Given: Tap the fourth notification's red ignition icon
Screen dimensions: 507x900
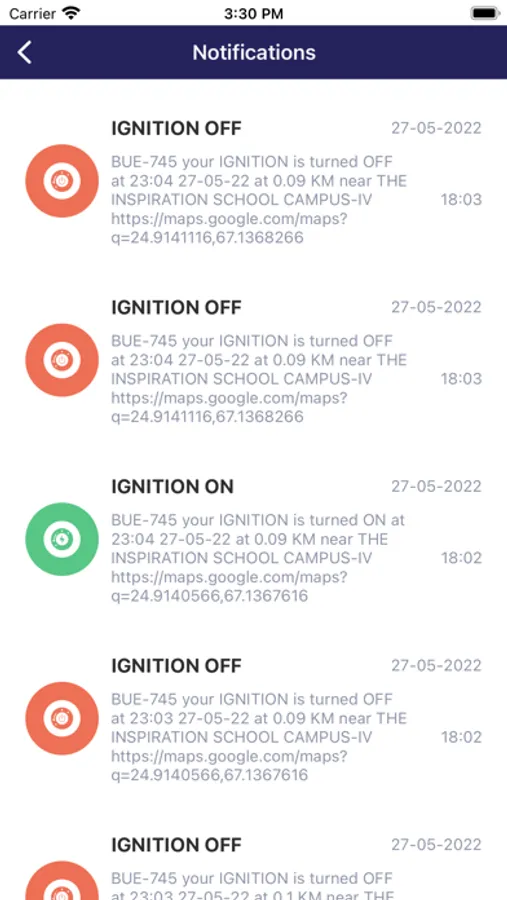Looking at the screenshot, I should point(62,718).
